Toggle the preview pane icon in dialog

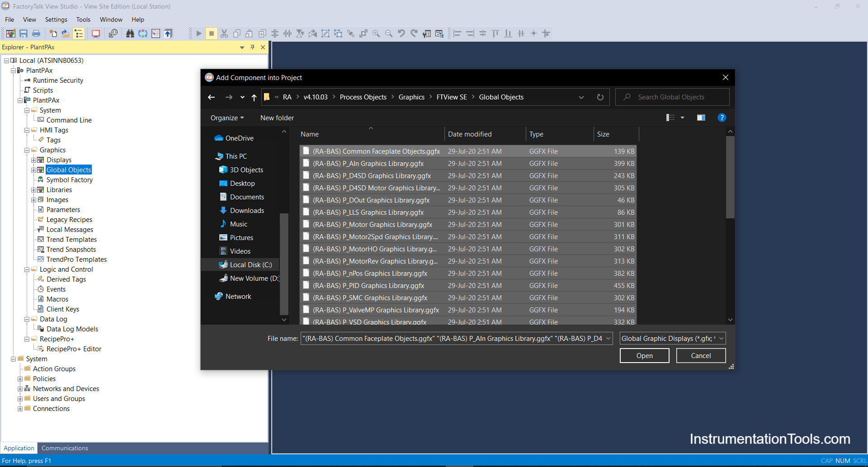point(701,118)
